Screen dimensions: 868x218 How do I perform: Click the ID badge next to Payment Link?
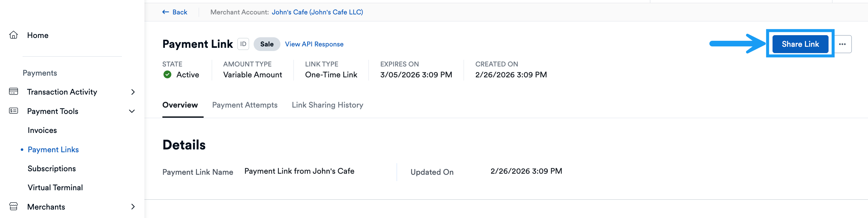(x=243, y=44)
